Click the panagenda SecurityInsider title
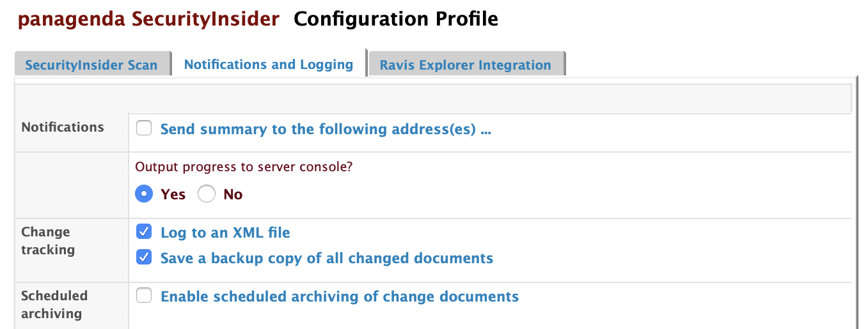This screenshot has height=329, width=868. (x=148, y=19)
